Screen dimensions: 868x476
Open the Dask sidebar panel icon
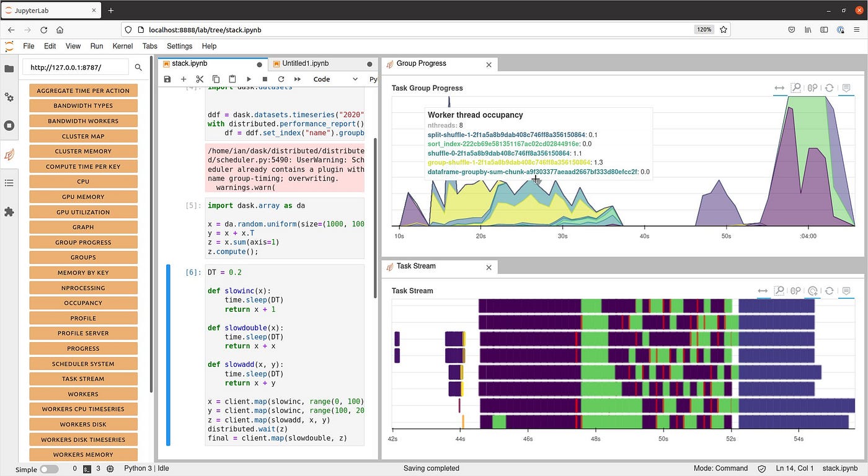click(9, 154)
